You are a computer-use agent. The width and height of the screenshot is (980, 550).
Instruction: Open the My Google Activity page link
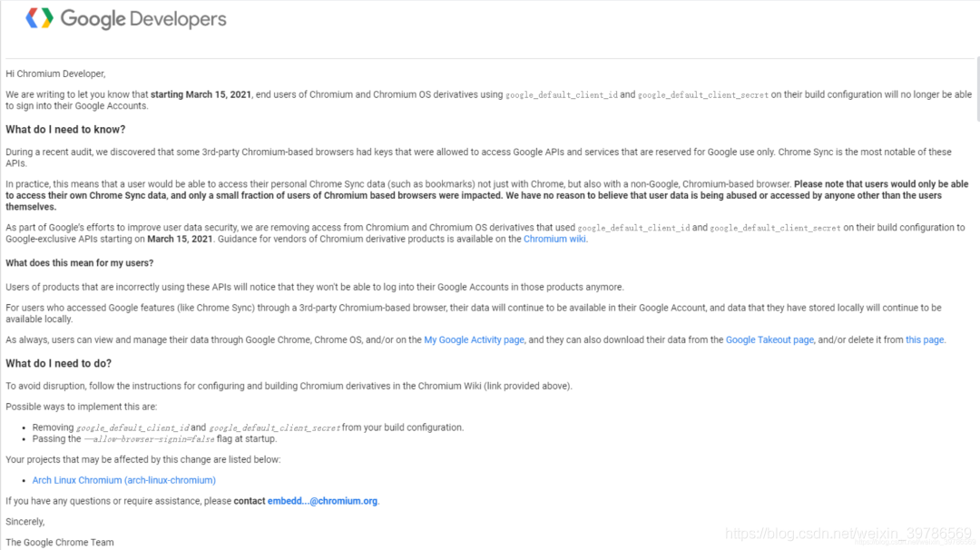[474, 340]
